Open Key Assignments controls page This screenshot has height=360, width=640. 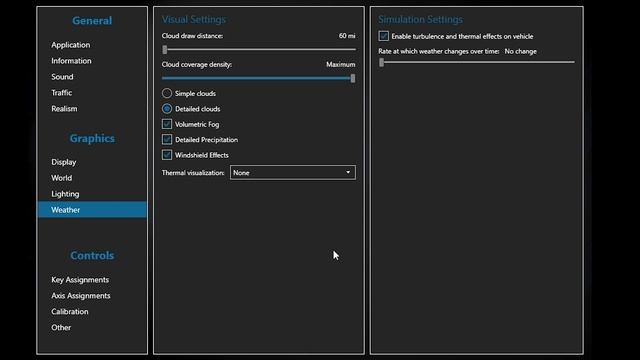click(x=80, y=280)
